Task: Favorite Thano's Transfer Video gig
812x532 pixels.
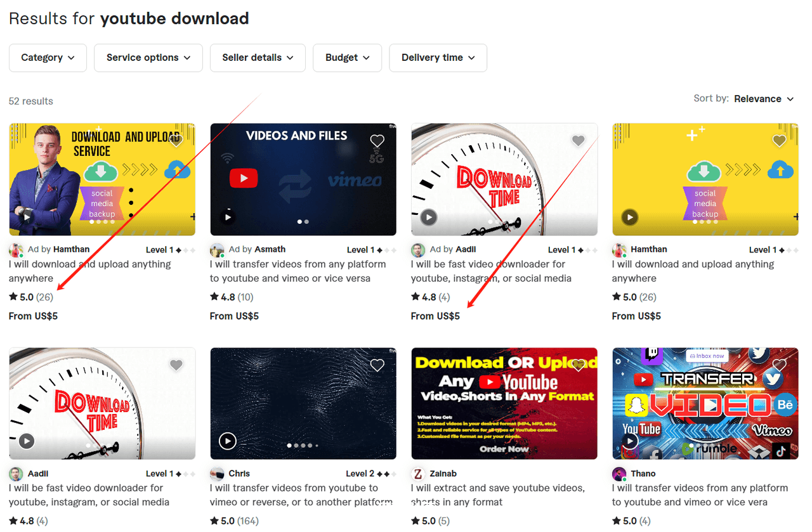Action: coord(779,365)
